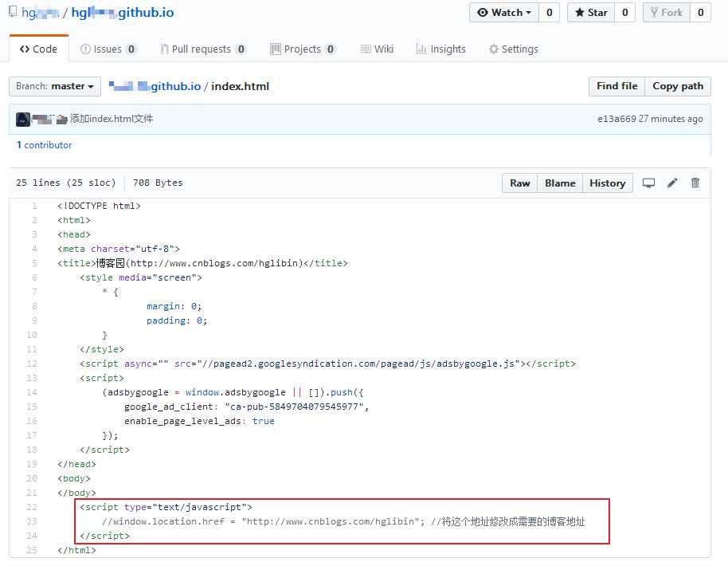
Task: Click 'enable_page_level_ads: true' line
Action: pyautogui.click(x=199, y=422)
